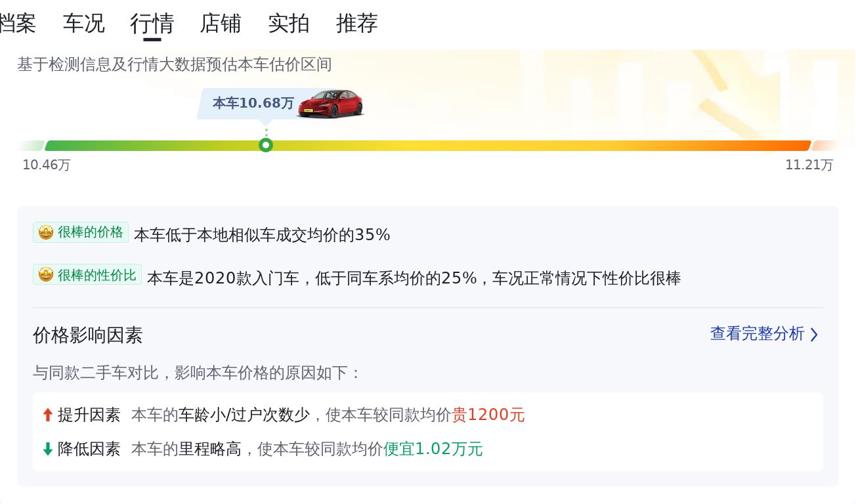Viewport: 856px width, 504px height.
Task: Open the 查看完整分析 link
Action: 757,334
